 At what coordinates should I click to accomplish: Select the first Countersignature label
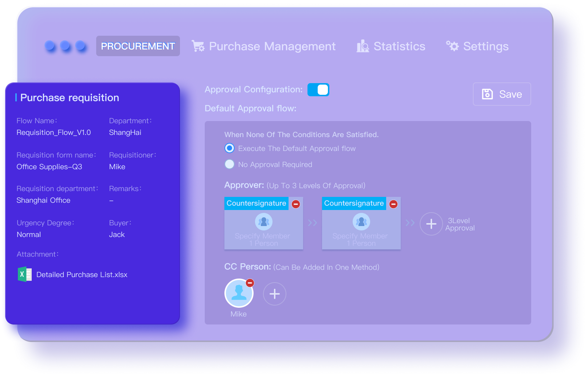coord(256,203)
